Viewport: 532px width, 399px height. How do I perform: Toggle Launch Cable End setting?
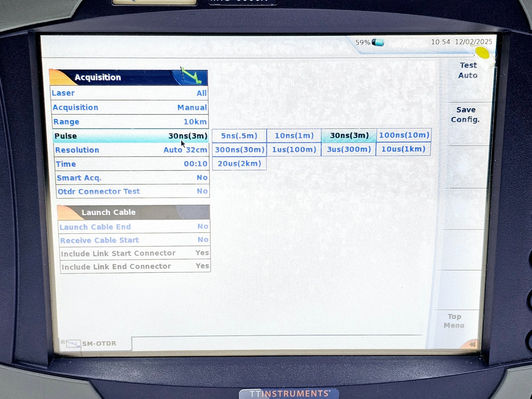pos(134,227)
